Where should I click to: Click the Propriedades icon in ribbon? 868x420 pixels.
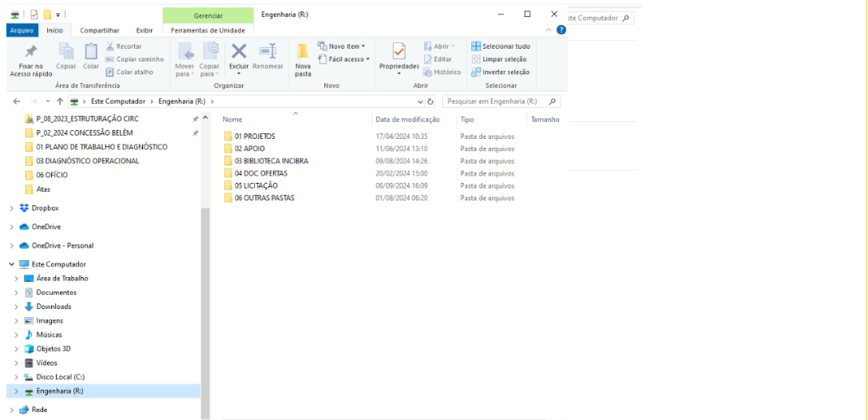click(x=399, y=52)
